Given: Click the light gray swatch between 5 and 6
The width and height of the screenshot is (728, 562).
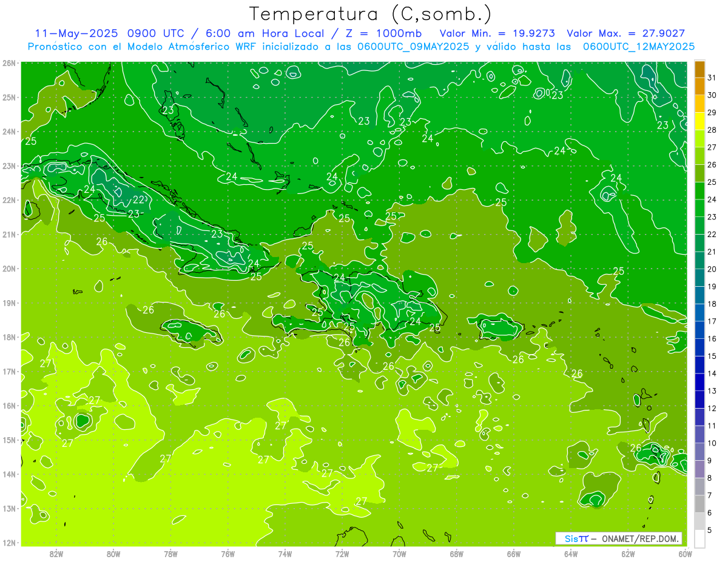Looking at the screenshot, I should [699, 521].
